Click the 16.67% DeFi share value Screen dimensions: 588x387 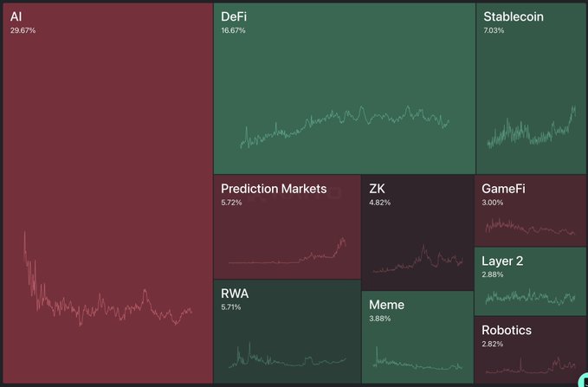[x=233, y=30]
